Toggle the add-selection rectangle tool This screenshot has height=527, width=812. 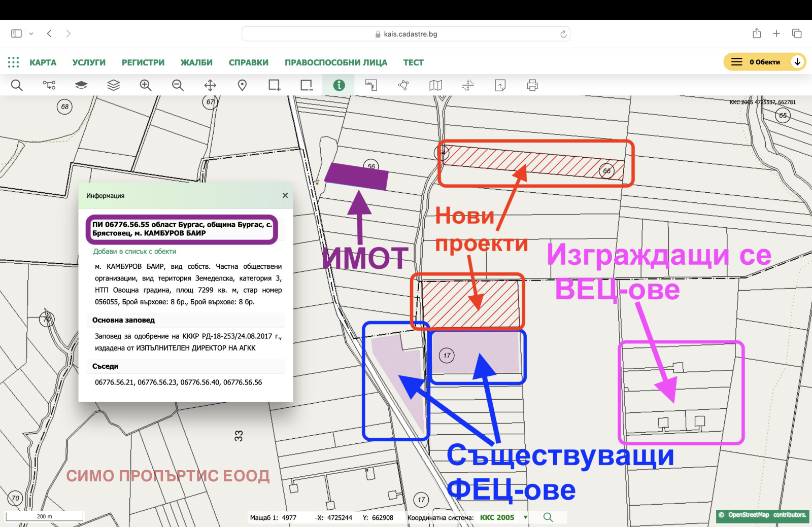click(274, 85)
